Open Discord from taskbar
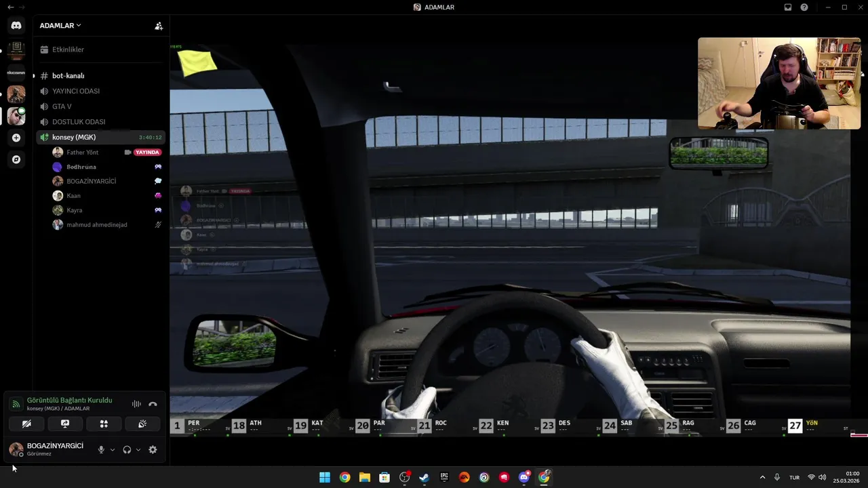 tap(524, 477)
